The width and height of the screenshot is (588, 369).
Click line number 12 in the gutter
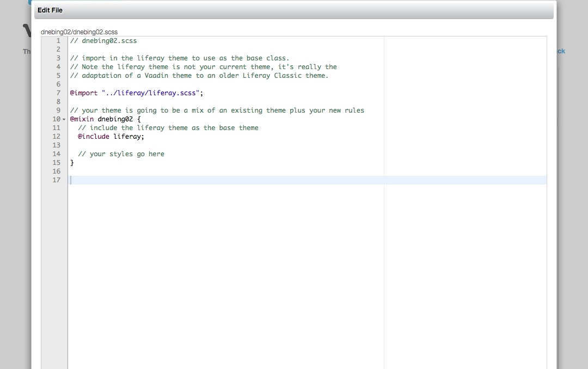(56, 137)
